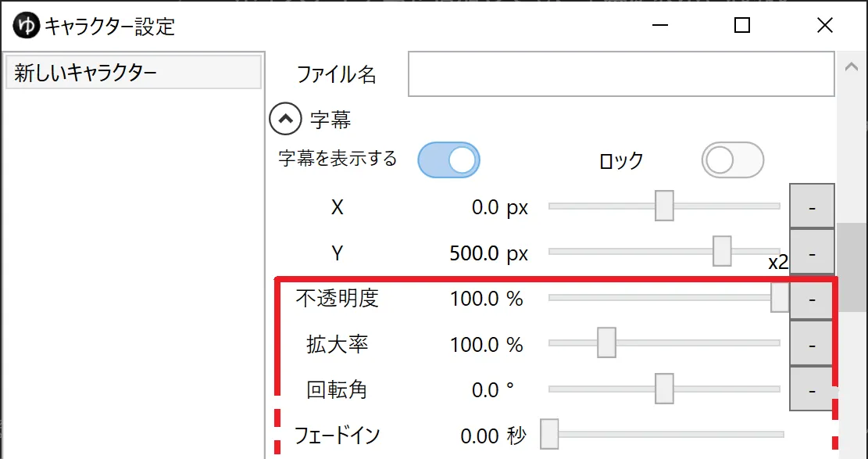Click the vertical scrollbar thumb
The height and width of the screenshot is (459, 868).
pos(850,267)
